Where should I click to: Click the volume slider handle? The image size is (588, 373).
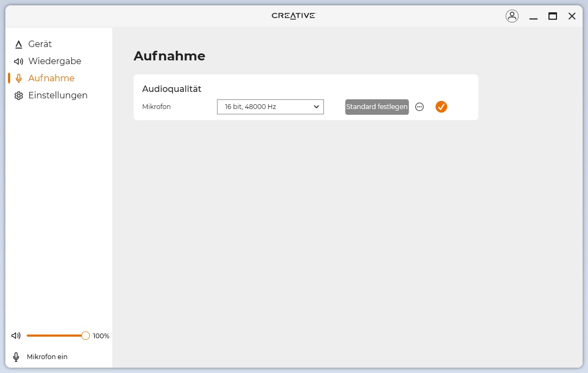click(86, 336)
